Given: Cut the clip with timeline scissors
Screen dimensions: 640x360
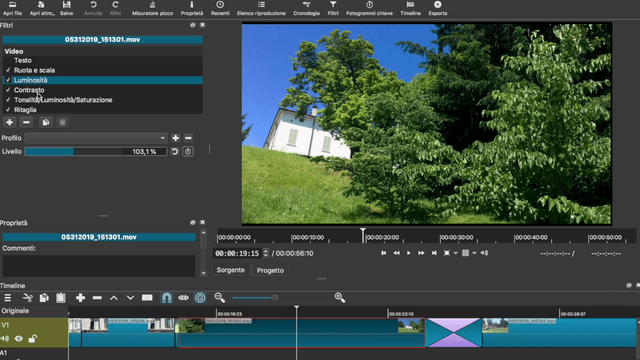Looking at the screenshot, I should point(28,298).
